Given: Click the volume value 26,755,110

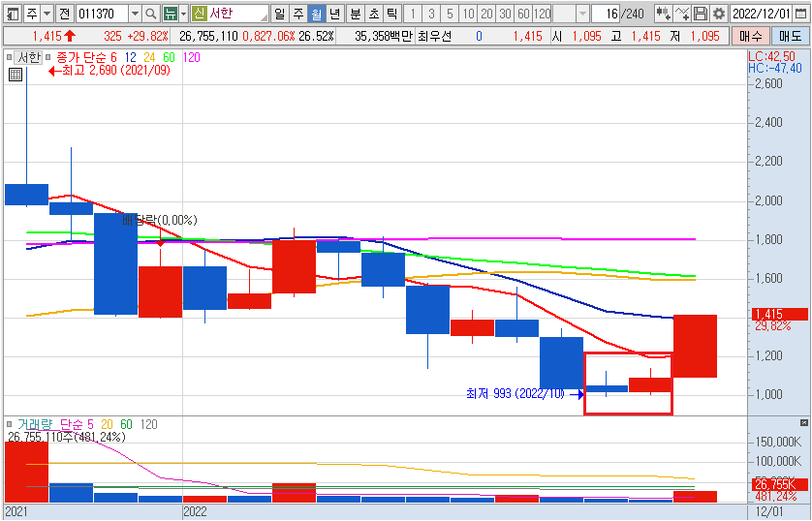Looking at the screenshot, I should pyautogui.click(x=208, y=36).
